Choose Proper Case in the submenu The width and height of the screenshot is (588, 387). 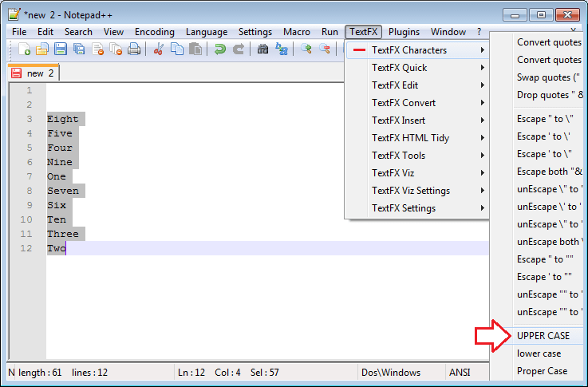(x=542, y=371)
